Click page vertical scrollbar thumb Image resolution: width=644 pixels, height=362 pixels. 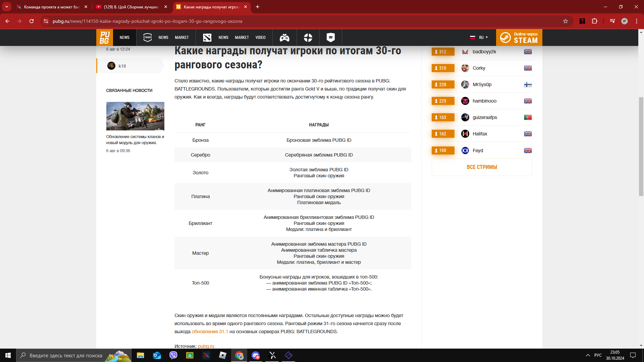(x=641, y=146)
